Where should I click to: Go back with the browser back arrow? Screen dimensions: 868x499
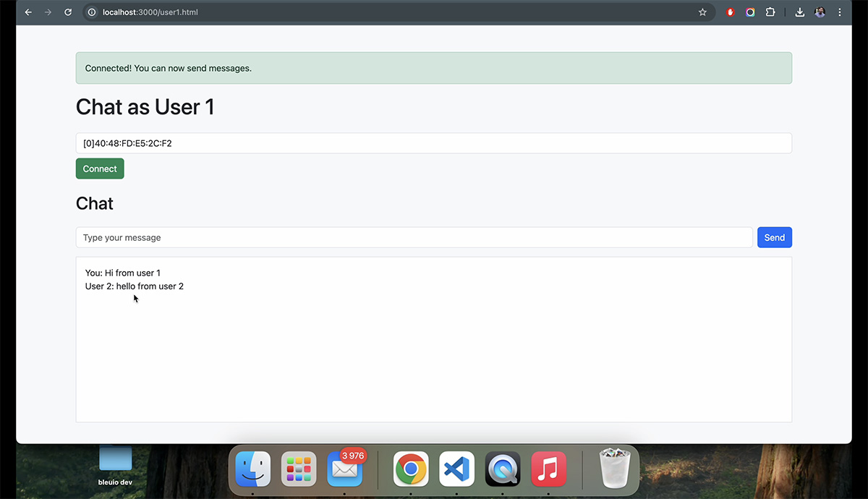coord(28,12)
